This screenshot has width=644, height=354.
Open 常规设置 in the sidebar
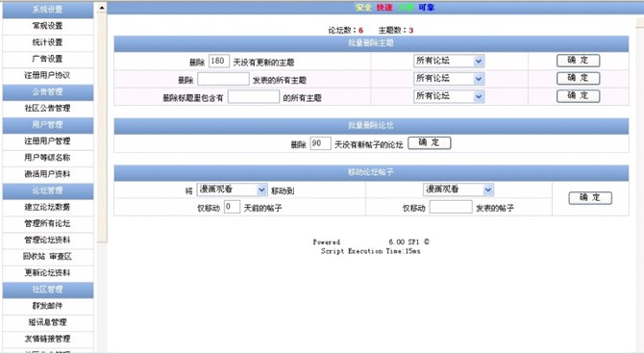tap(48, 26)
